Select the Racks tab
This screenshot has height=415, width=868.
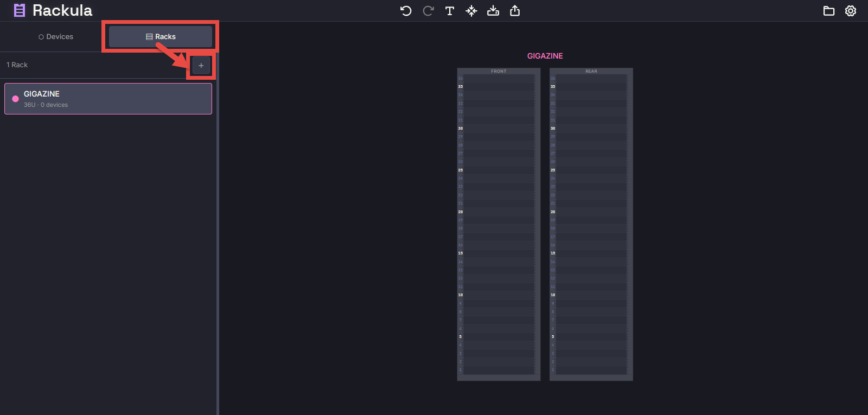161,37
